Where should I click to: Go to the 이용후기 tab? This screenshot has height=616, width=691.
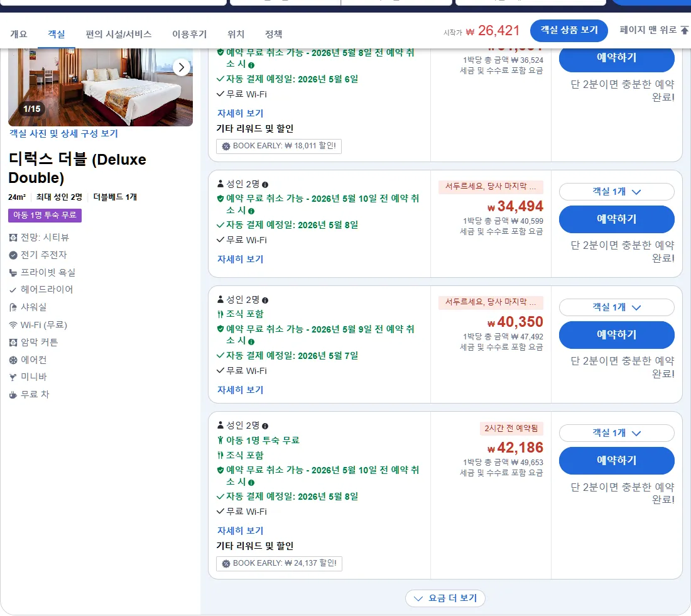(189, 34)
